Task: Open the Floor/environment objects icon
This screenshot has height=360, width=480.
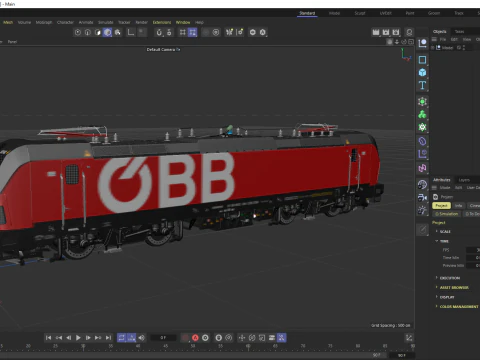Action: pyautogui.click(x=422, y=185)
